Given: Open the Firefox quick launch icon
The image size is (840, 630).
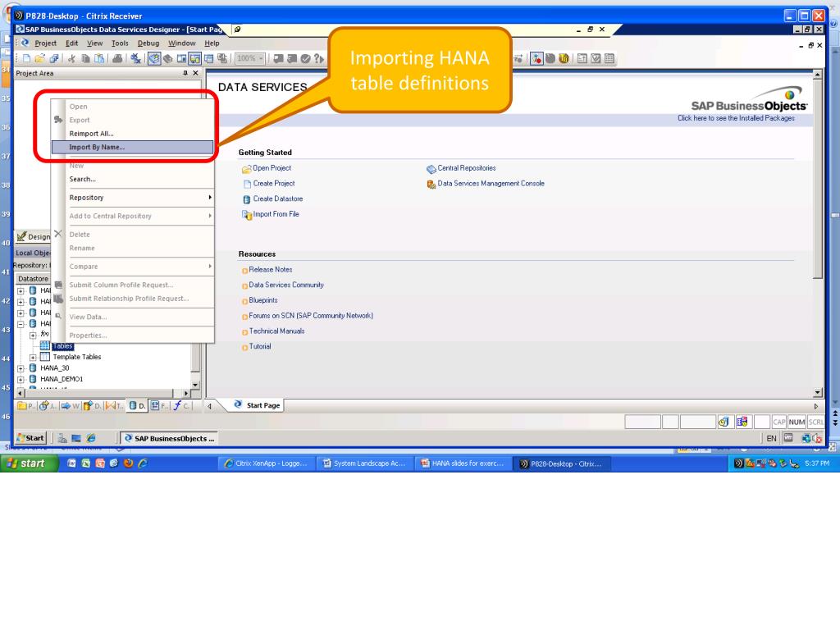Looking at the screenshot, I should click(128, 463).
